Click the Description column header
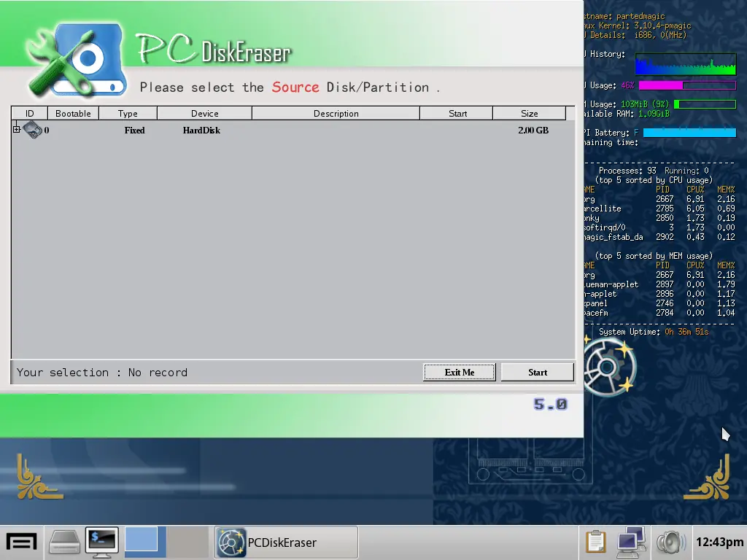The image size is (747, 560). [336, 113]
